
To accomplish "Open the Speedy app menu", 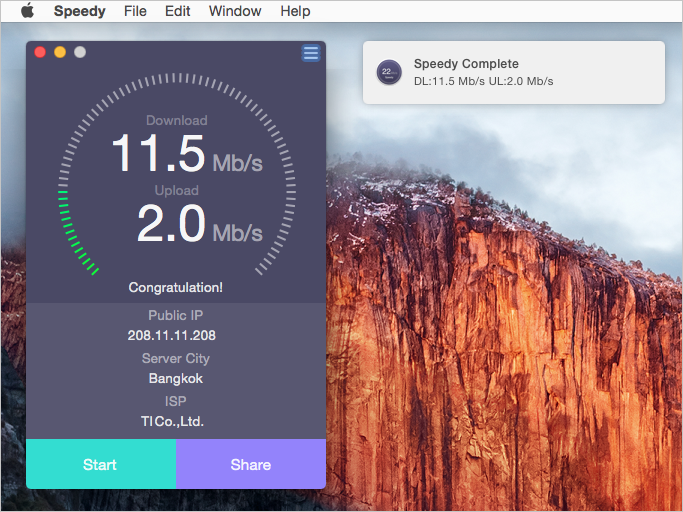I will (80, 11).
